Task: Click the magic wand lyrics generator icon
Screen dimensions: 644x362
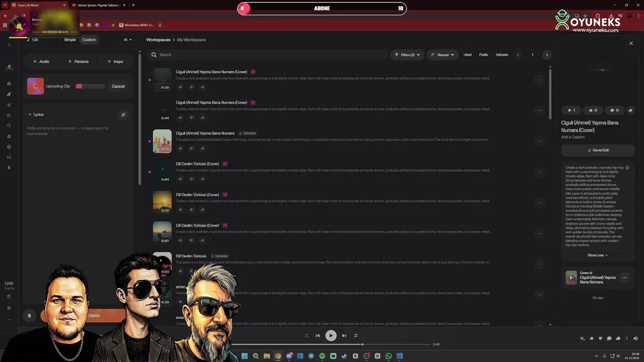Action: 123,115
